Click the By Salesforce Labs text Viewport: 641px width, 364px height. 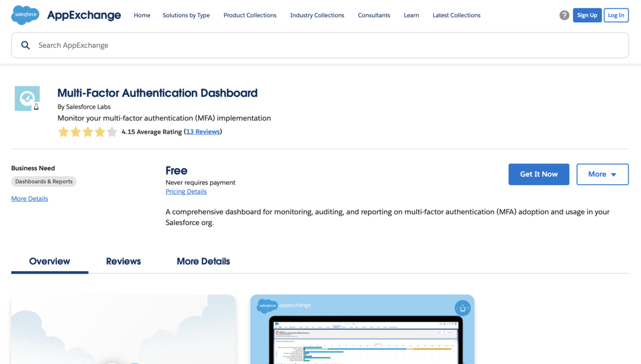point(84,107)
